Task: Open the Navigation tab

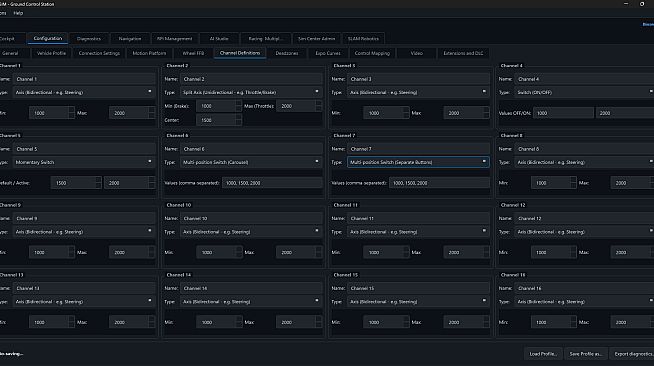Action: 130,39
